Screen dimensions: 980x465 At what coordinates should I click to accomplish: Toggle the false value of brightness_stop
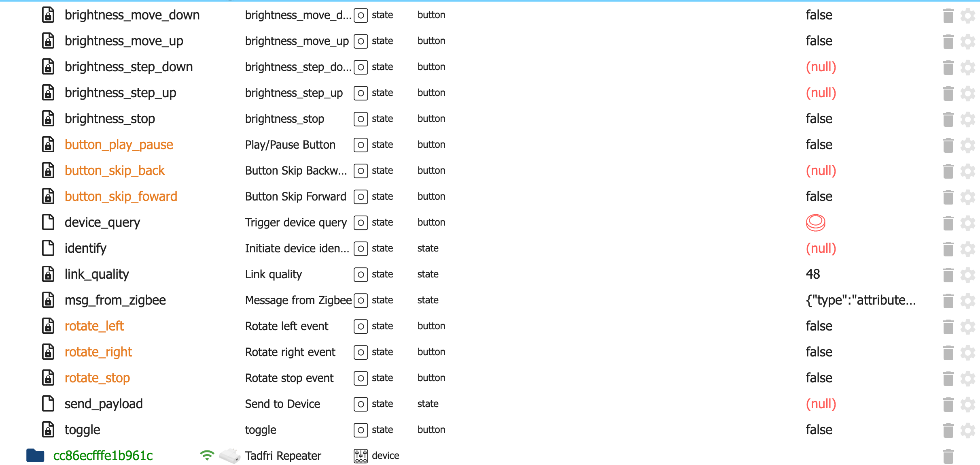click(819, 119)
